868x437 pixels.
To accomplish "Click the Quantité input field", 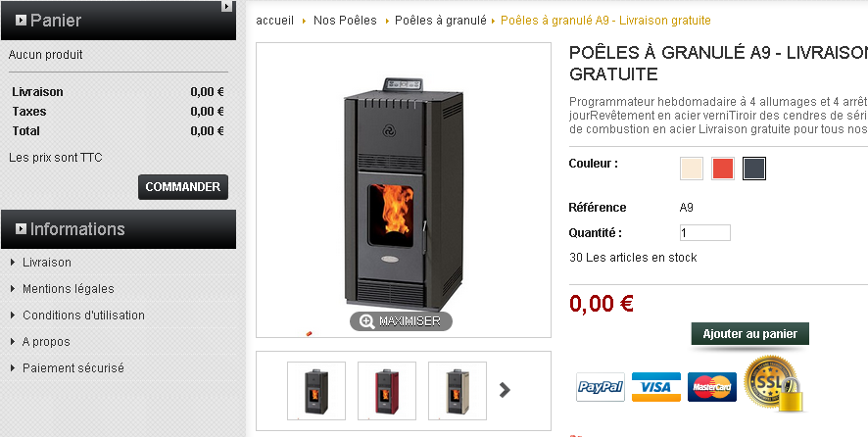I will tap(705, 233).
